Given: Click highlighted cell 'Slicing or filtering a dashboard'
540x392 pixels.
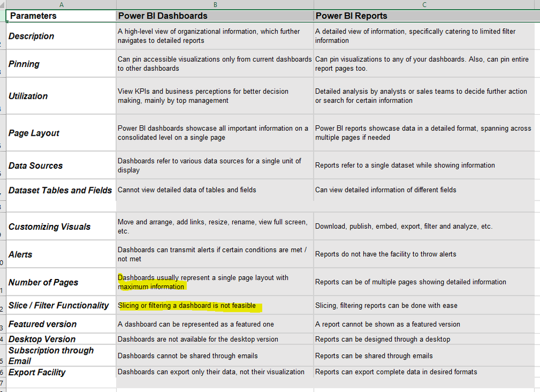Looking at the screenshot, I should [215, 305].
